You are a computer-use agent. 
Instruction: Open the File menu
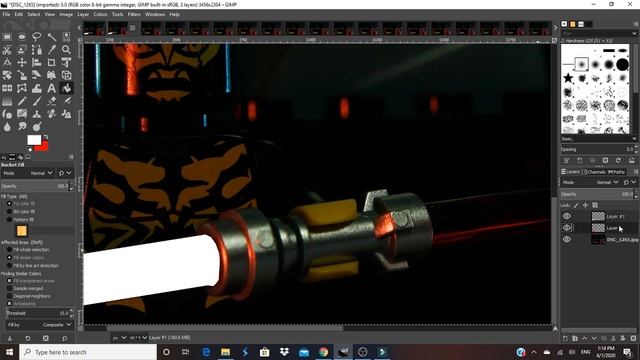tap(6, 14)
